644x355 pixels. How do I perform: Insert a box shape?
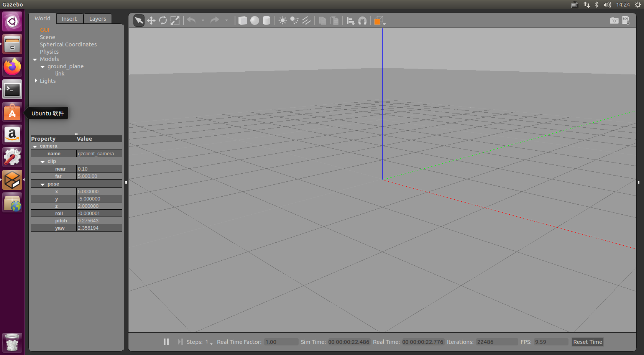[243, 20]
